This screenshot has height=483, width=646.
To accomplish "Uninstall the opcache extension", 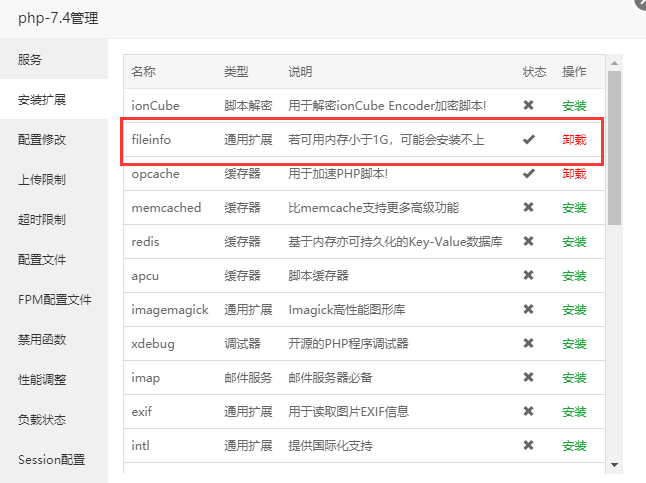I will 574,174.
